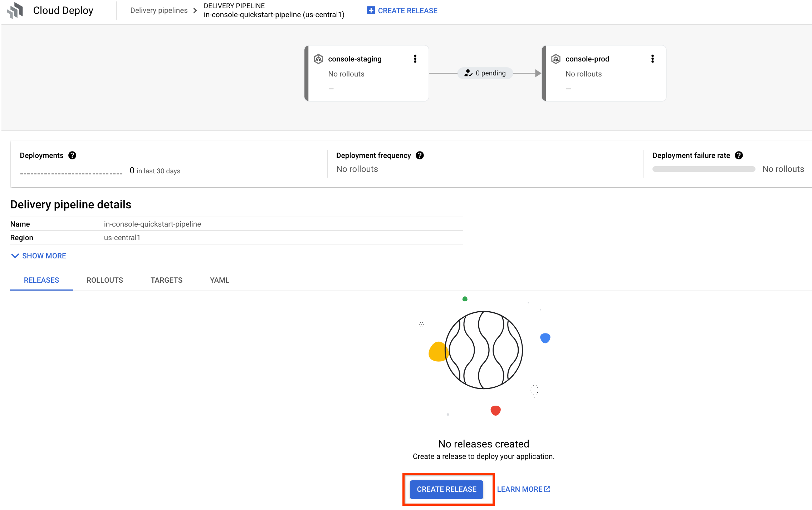The image size is (812, 510).
Task: Click the three-dot menu on console-prod
Action: pos(653,59)
